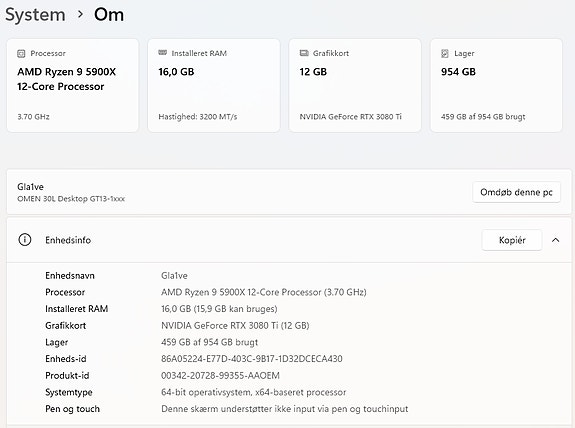Viewport: 575px width, 428px height.
Task: Select the Produkt-id value text
Action: (x=220, y=376)
